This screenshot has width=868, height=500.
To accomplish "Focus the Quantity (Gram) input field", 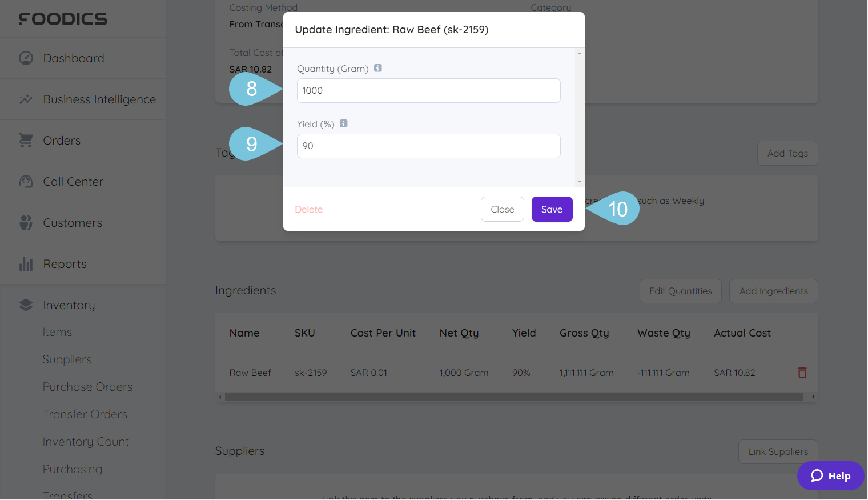I will [428, 91].
